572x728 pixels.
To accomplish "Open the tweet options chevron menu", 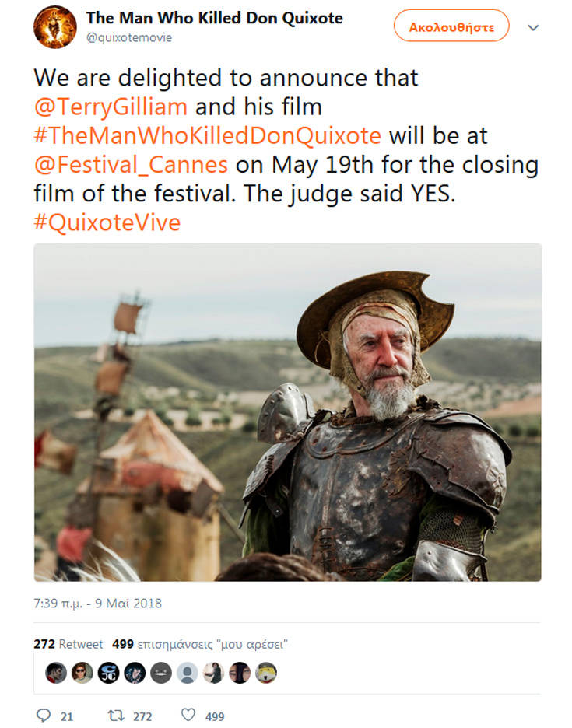I will tap(534, 27).
